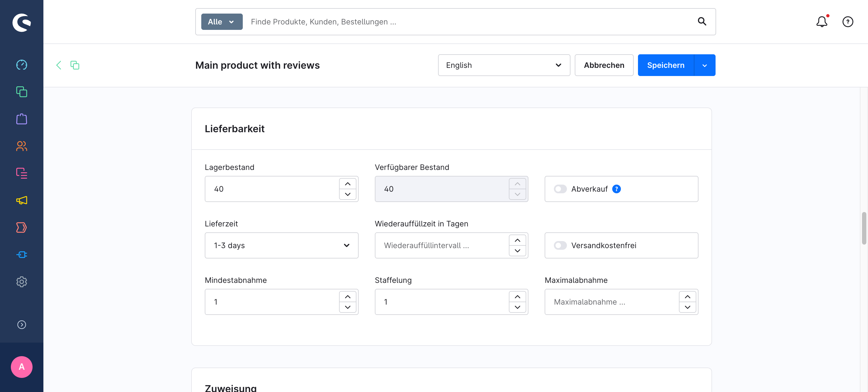The height and width of the screenshot is (392, 868).
Task: Decrease Mindestabnahme with the down arrow
Action: coord(348,307)
